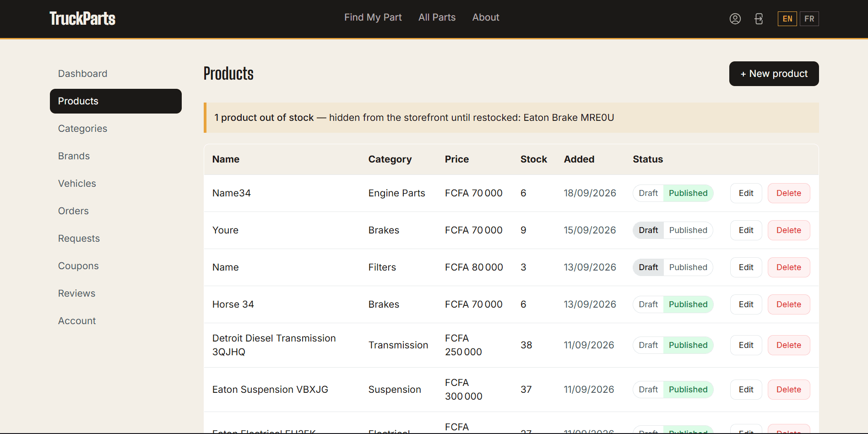Switch language to EN

pyautogui.click(x=787, y=19)
